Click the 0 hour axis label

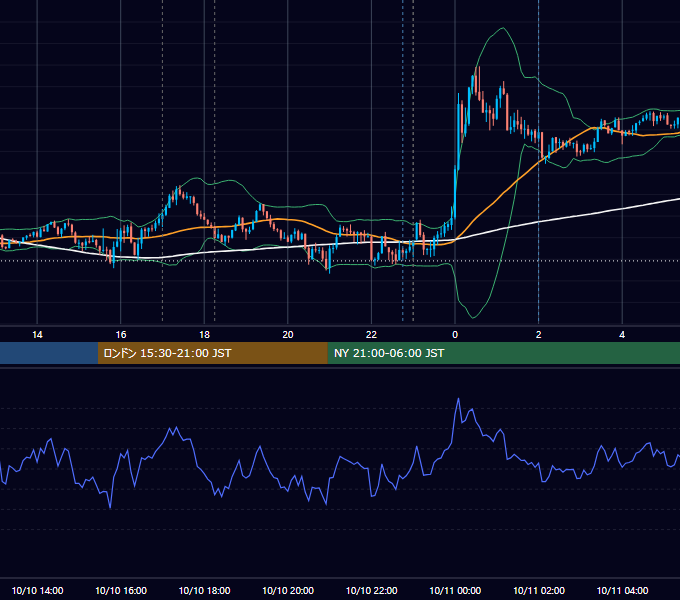click(x=455, y=335)
